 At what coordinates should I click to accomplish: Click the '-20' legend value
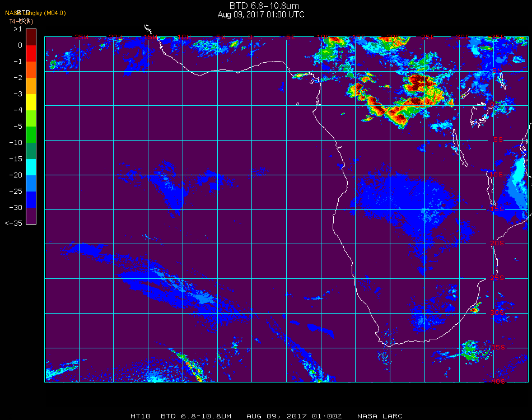tap(16, 175)
